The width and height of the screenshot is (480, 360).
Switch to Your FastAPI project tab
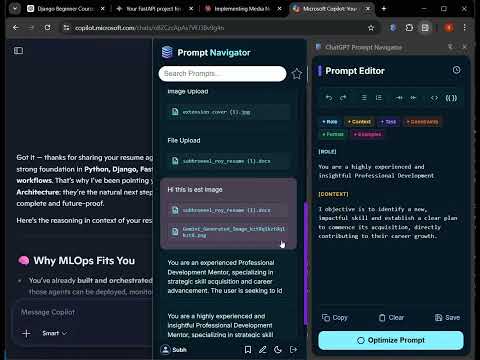pos(154,9)
